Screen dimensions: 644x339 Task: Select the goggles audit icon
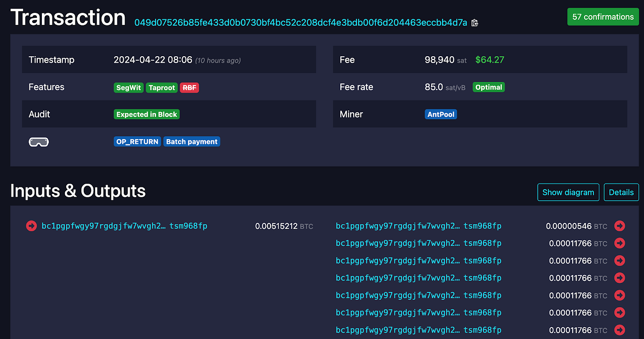coord(39,142)
